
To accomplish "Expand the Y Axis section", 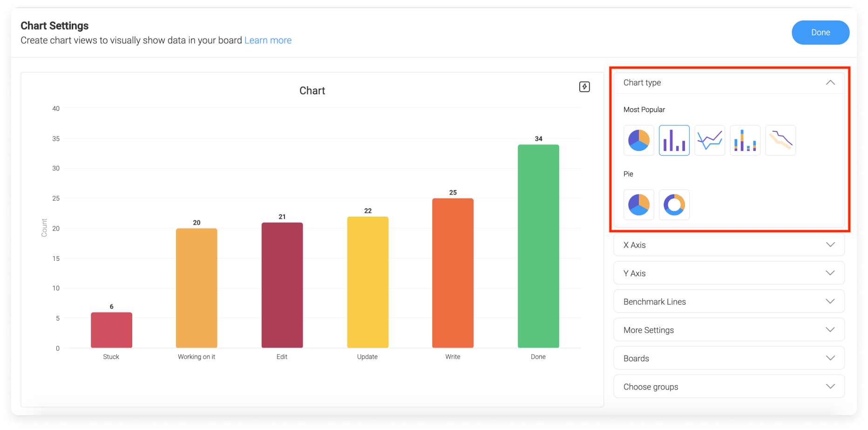I will (830, 273).
